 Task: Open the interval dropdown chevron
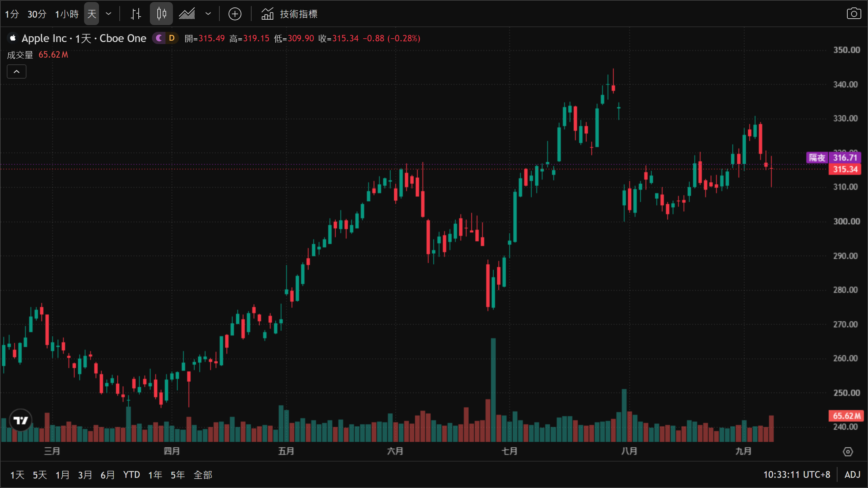pos(108,14)
